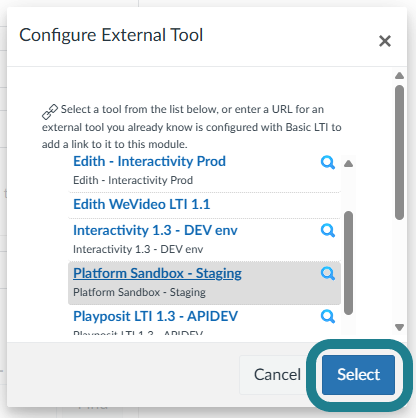This screenshot has height=418, width=416.
Task: Click the magnifier icon for Playposit LTI 1.3 - APIDEV
Action: [328, 316]
